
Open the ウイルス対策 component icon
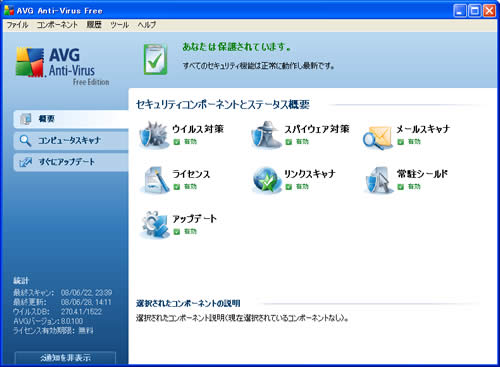point(153,135)
